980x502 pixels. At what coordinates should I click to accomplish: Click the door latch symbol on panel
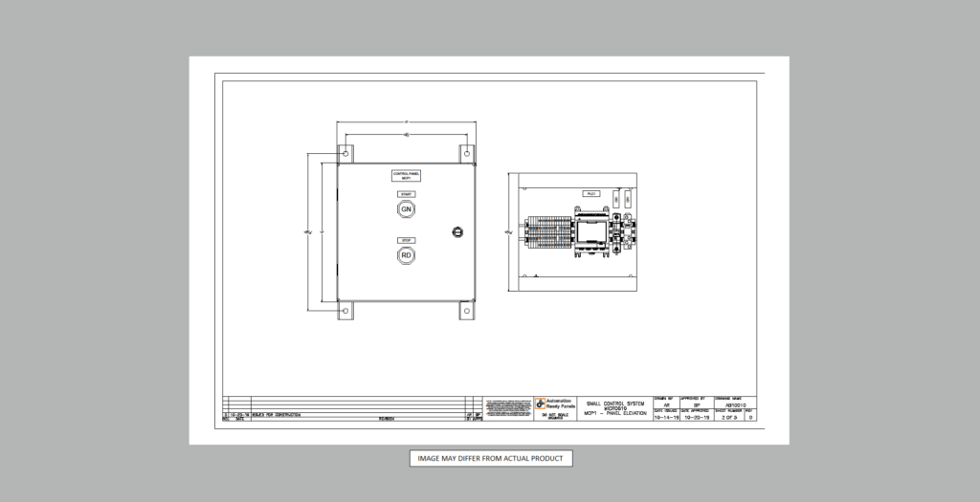coord(457,231)
